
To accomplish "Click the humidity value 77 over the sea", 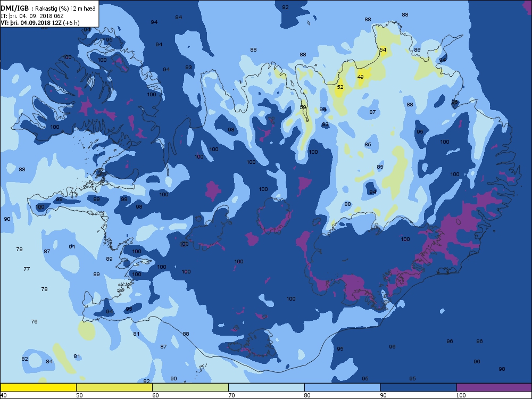I will [x=27, y=269].
